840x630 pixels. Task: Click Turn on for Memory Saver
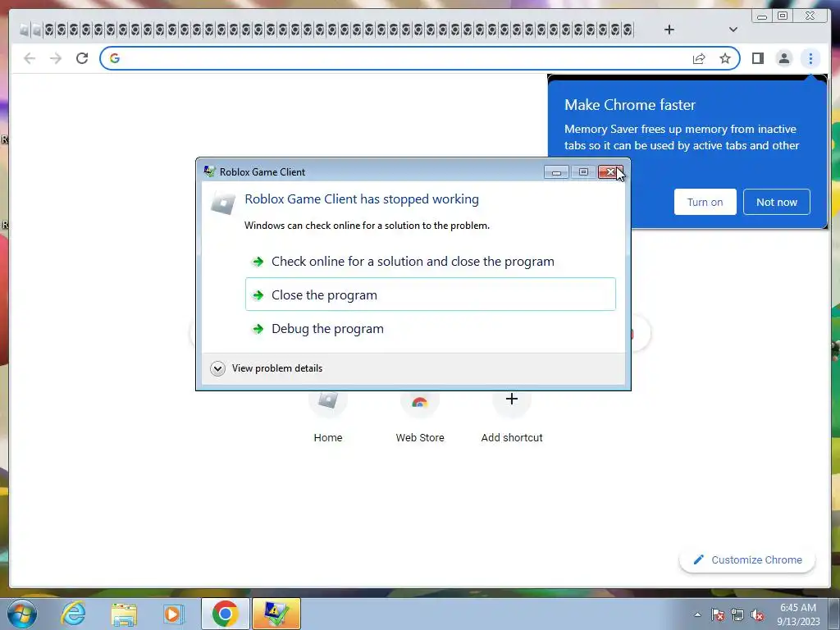[705, 202]
